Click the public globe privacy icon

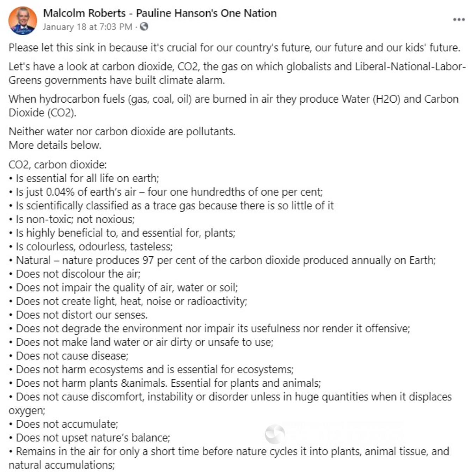pyautogui.click(x=144, y=26)
